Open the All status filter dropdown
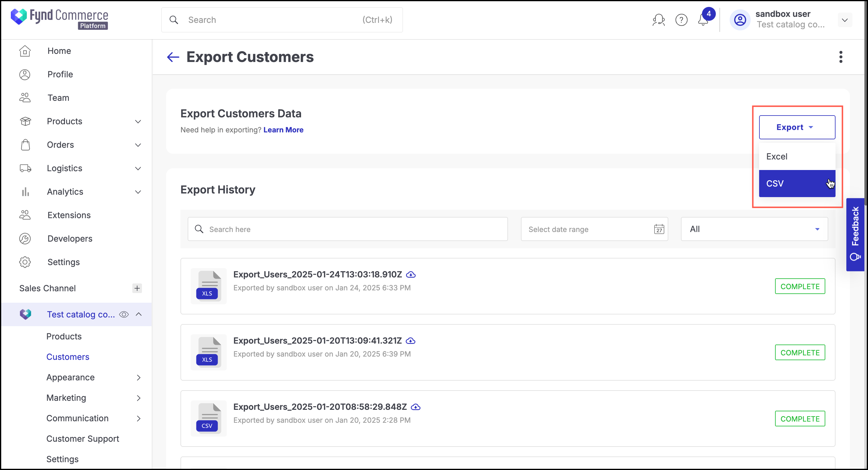Viewport: 868px width, 470px height. [754, 229]
